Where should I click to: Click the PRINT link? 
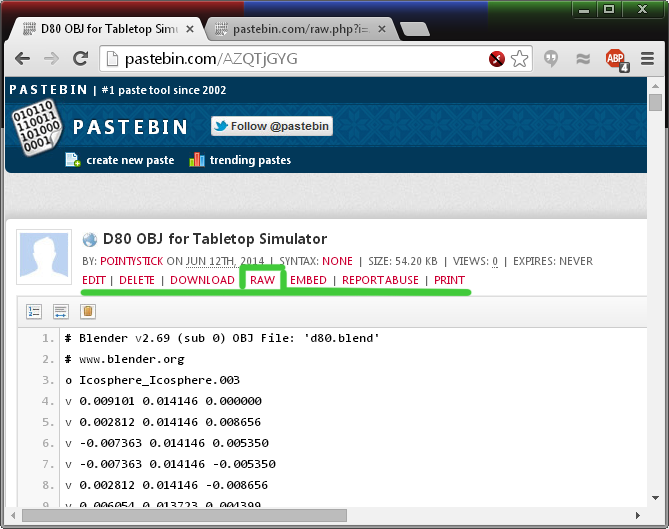[x=449, y=280]
